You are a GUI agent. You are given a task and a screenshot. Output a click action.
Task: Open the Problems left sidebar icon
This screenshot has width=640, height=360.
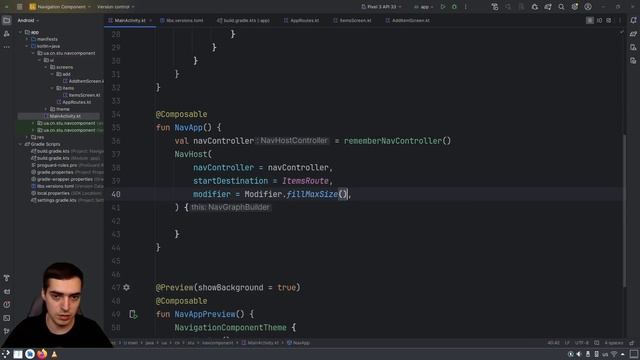pos(7,304)
